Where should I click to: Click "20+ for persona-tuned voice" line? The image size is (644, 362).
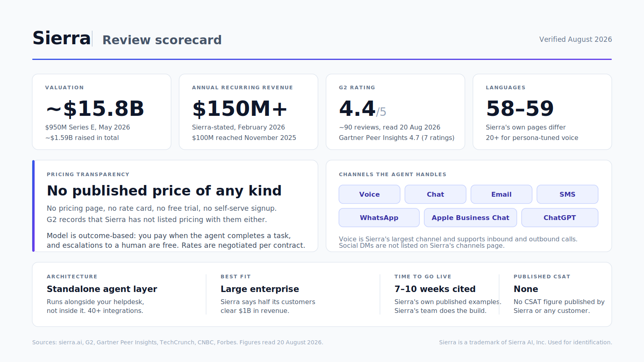point(532,138)
